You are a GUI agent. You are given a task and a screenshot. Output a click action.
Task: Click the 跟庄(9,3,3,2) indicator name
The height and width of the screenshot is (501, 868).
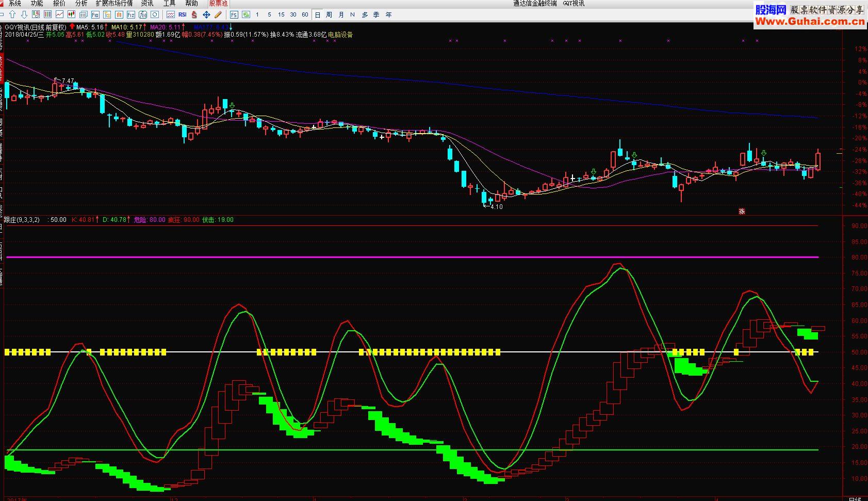tap(22, 220)
